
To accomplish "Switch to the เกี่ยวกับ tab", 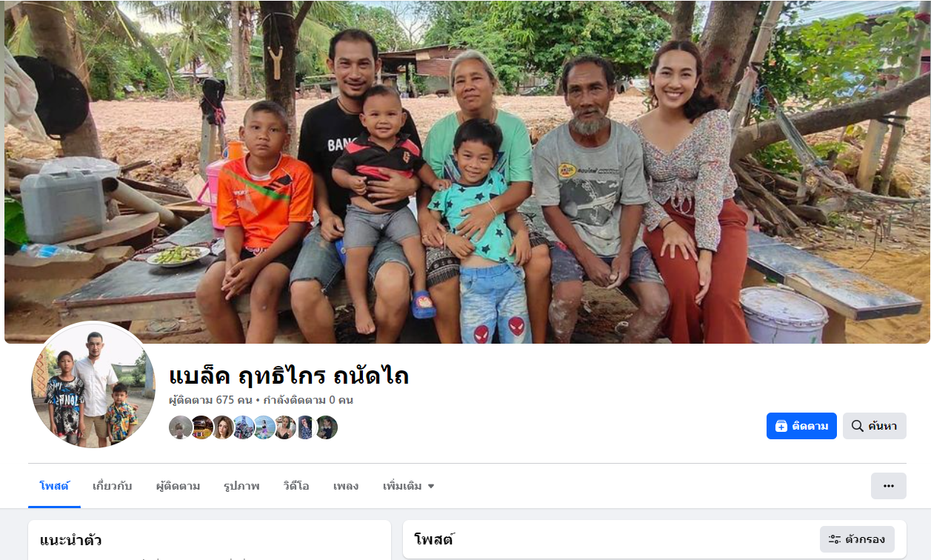I will [x=113, y=486].
